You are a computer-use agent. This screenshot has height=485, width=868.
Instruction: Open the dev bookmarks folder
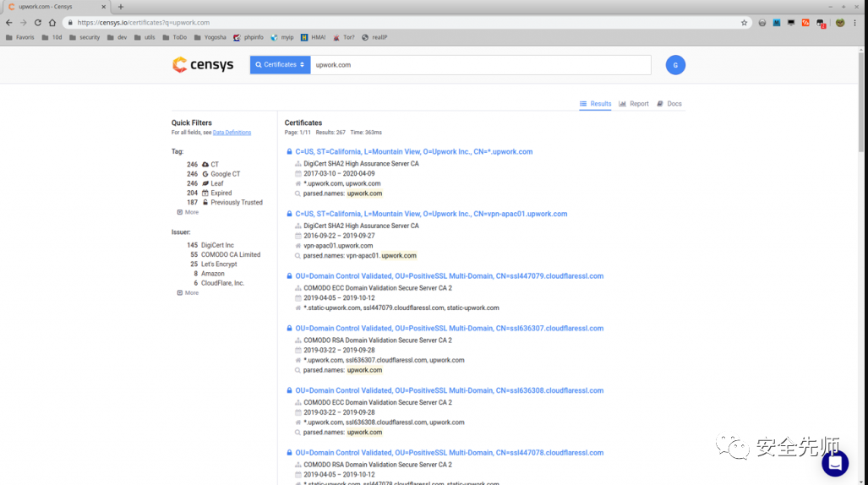(117, 37)
